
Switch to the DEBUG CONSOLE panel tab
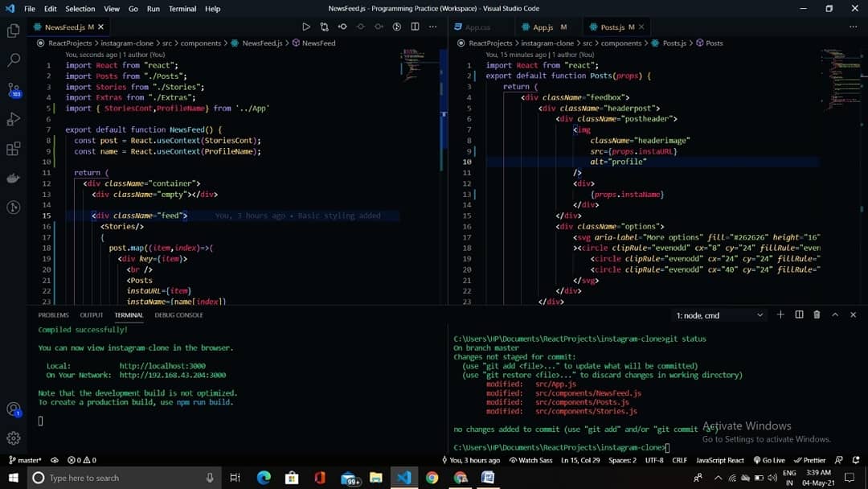click(178, 315)
